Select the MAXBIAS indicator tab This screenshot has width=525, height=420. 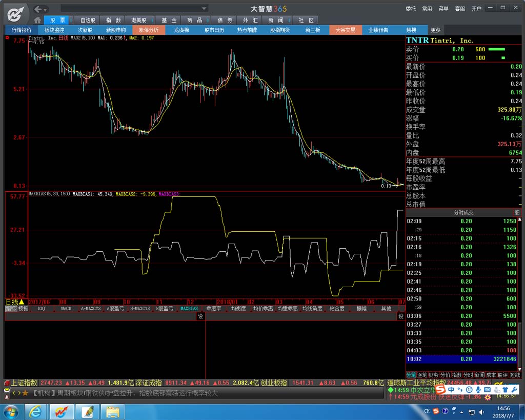189,309
